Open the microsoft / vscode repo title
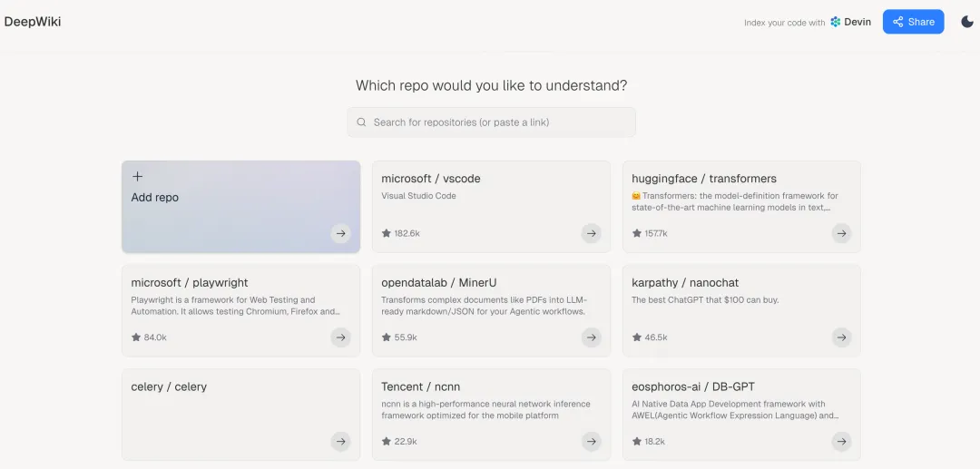Screen dimensions: 980x469 431,179
